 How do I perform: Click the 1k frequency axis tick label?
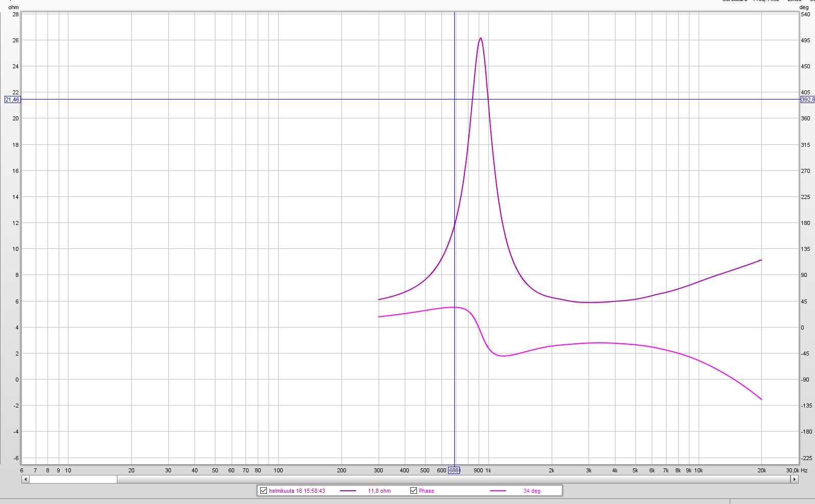point(488,470)
